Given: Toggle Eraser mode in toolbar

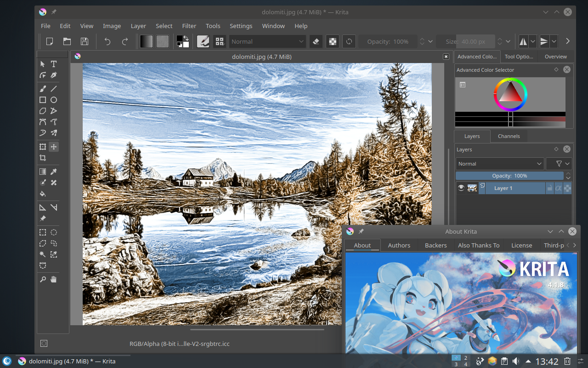Looking at the screenshot, I should coord(316,41).
